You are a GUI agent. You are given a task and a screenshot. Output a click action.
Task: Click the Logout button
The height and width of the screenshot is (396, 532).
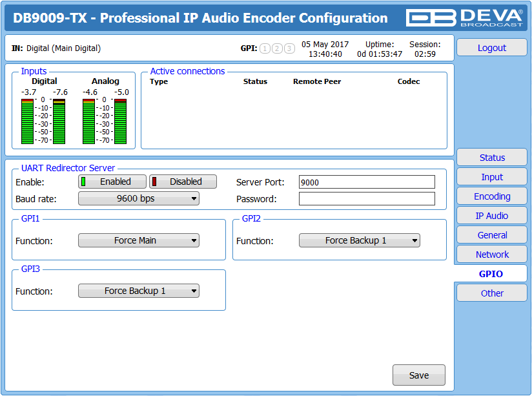coord(492,48)
